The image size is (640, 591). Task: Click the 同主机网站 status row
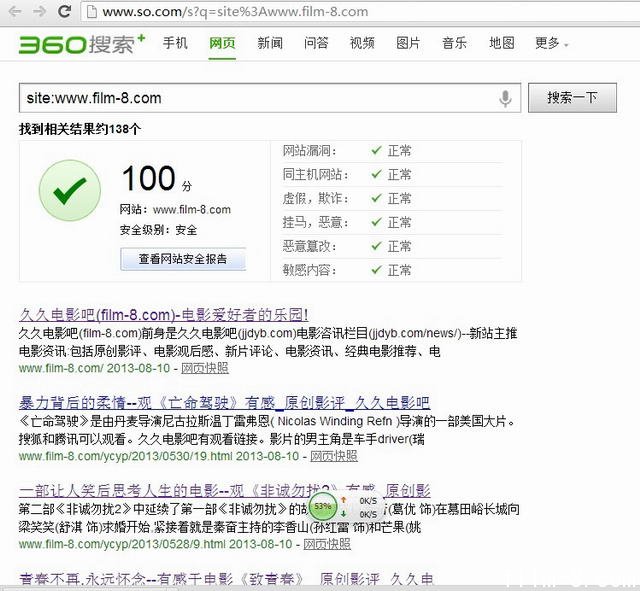pos(392,175)
